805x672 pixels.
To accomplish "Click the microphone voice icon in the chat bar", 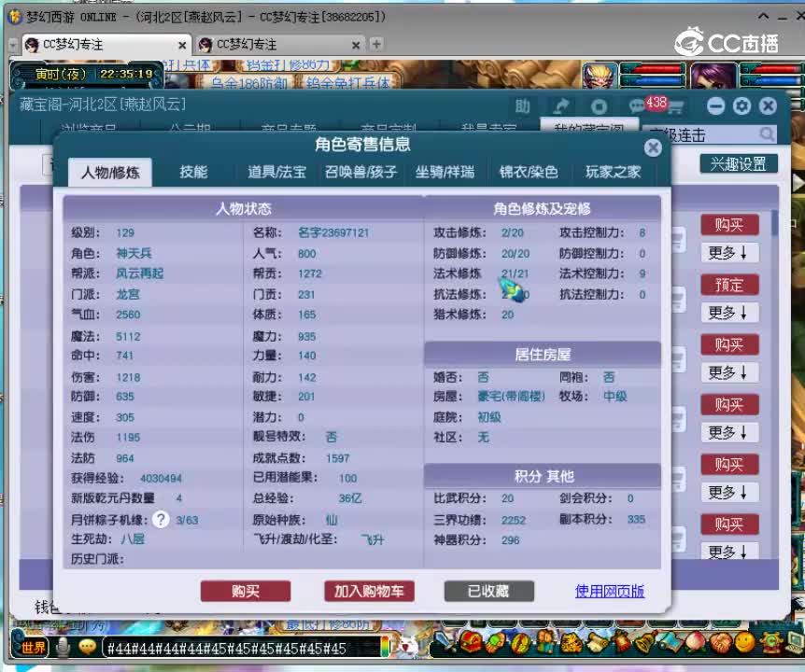I will point(63,648).
